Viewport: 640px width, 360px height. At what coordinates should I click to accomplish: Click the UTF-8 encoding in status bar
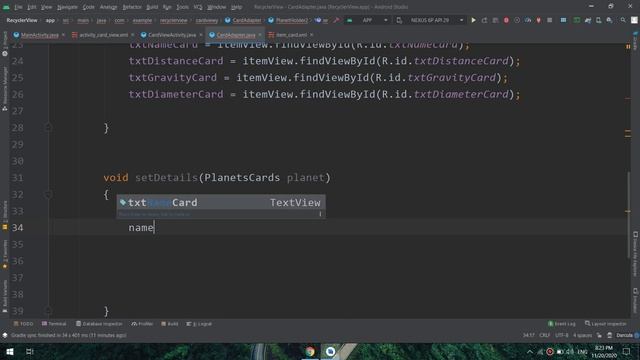tap(562, 335)
